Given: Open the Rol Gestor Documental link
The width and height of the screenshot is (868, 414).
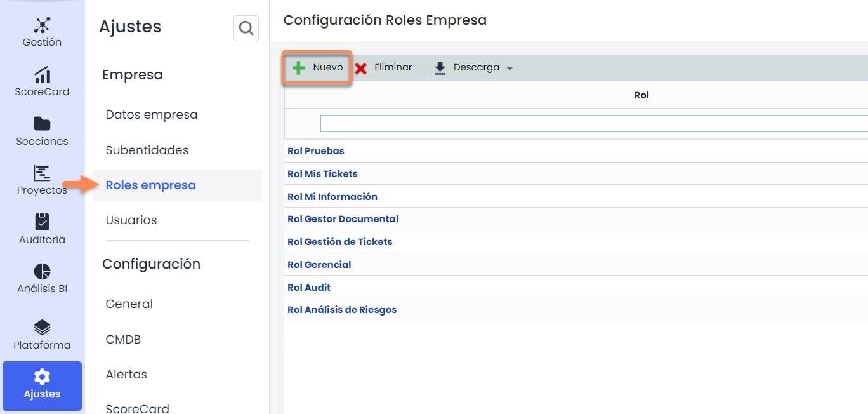Looking at the screenshot, I should [x=343, y=219].
